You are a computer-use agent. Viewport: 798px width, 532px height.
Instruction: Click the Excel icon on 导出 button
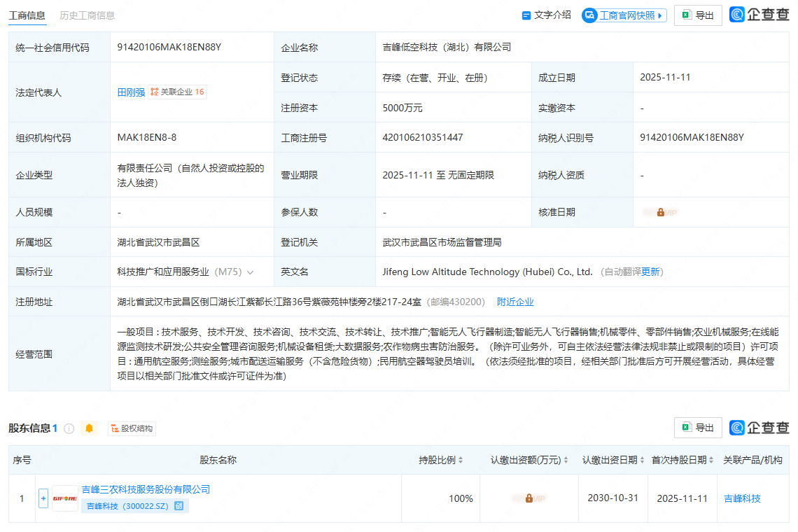point(687,15)
